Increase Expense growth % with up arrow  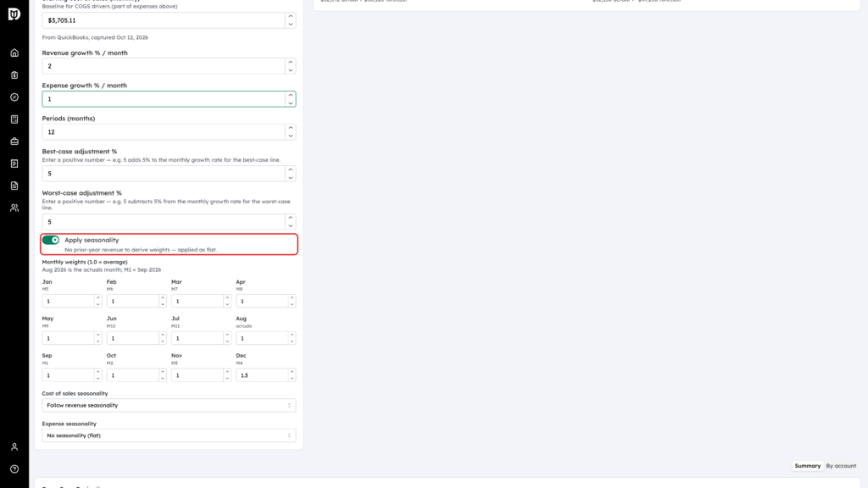click(x=291, y=95)
